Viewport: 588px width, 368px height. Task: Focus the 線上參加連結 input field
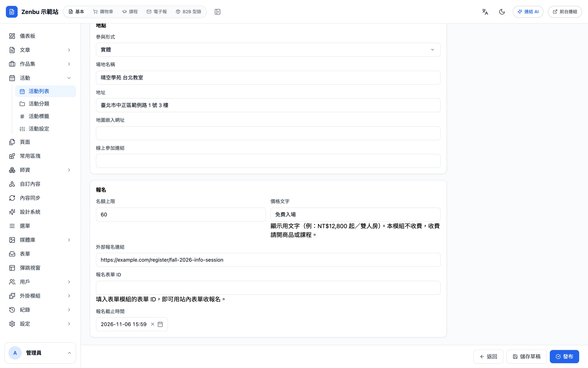268,161
